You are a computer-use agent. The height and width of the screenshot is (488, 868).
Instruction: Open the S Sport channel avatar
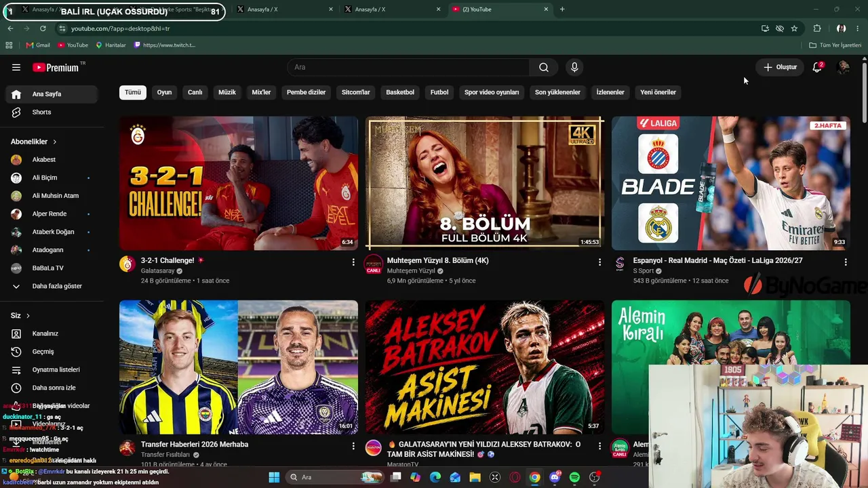click(x=620, y=264)
